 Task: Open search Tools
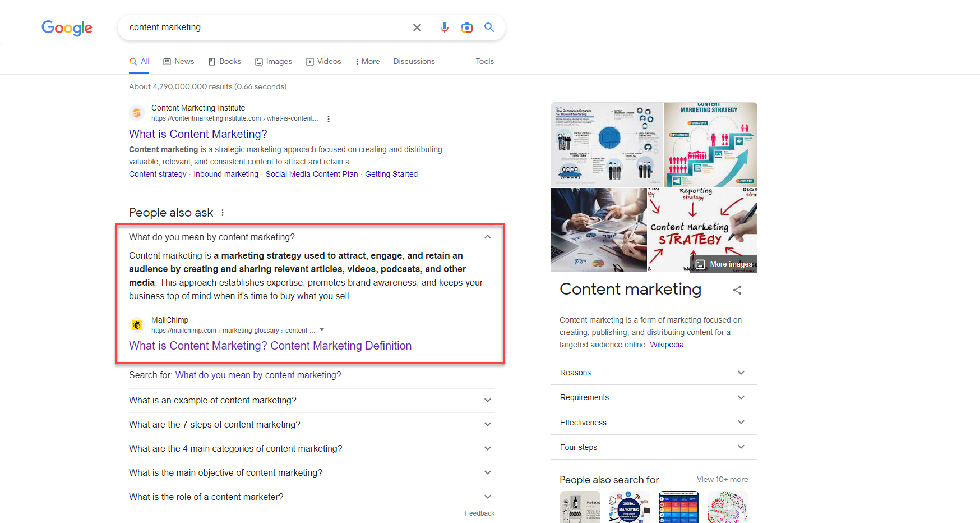tap(484, 62)
